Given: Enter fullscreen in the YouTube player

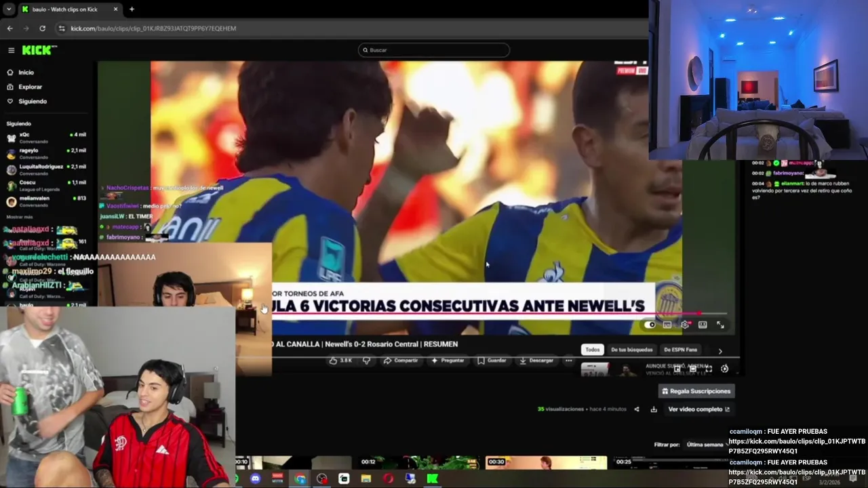Looking at the screenshot, I should [720, 325].
